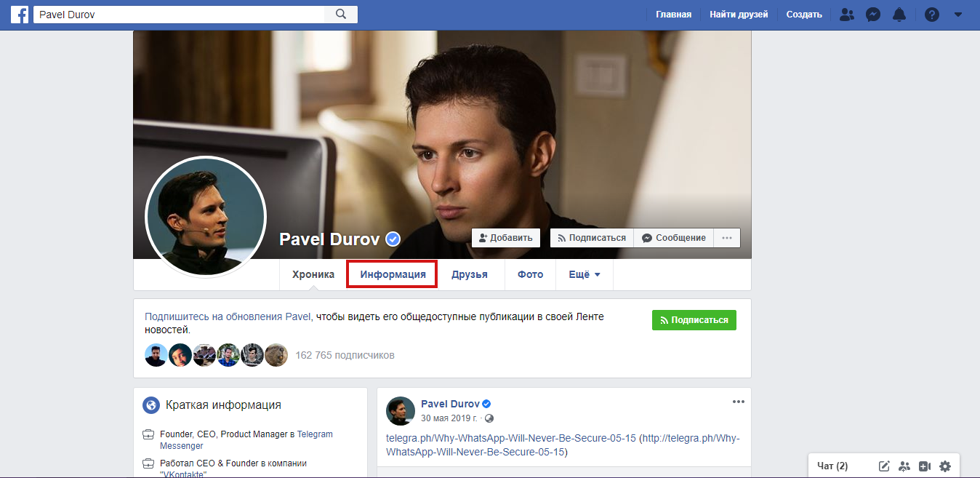Click the new message compose icon in chat bar
Screen dimensions: 980x478
[885, 466]
